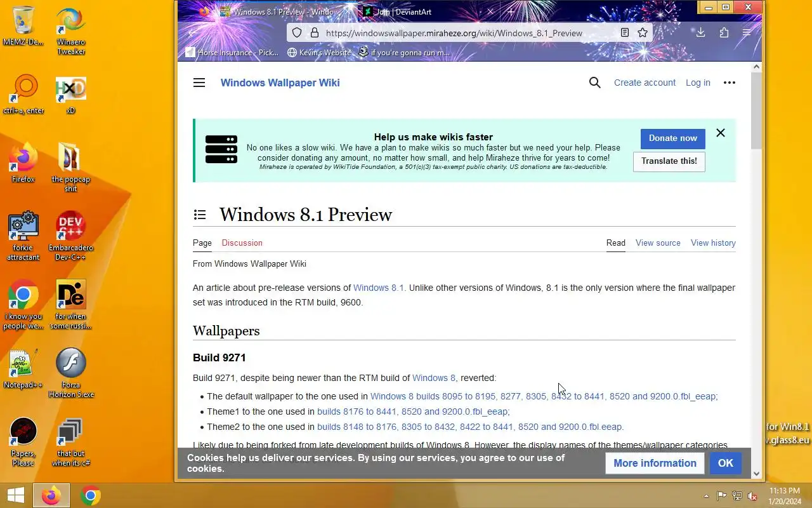Select the Notepad++ desktop icon

click(23, 368)
